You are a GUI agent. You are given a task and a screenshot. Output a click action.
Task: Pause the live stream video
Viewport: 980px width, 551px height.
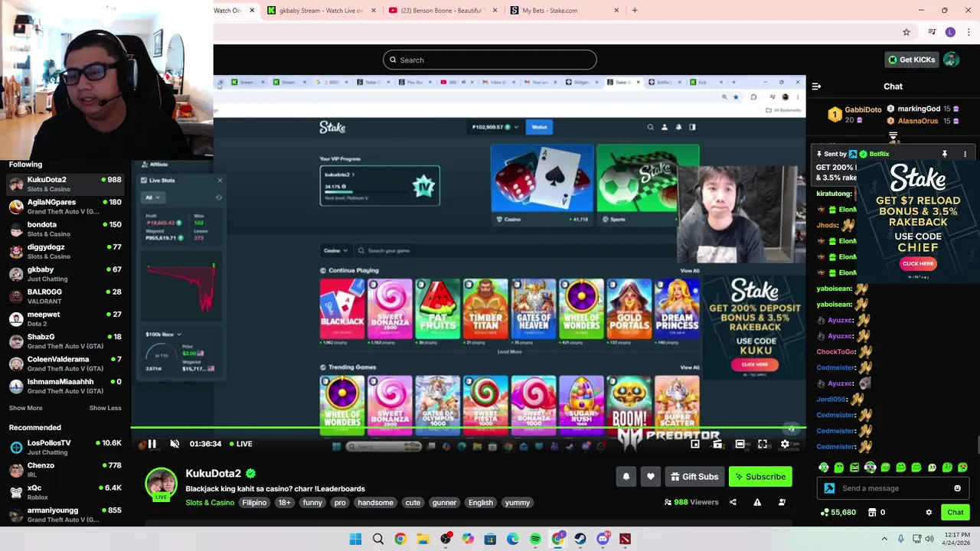coord(152,444)
